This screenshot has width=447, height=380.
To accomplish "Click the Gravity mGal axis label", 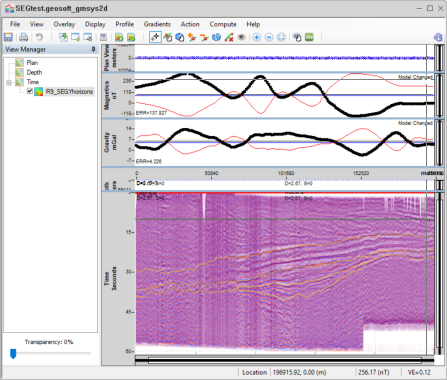I will click(x=111, y=143).
